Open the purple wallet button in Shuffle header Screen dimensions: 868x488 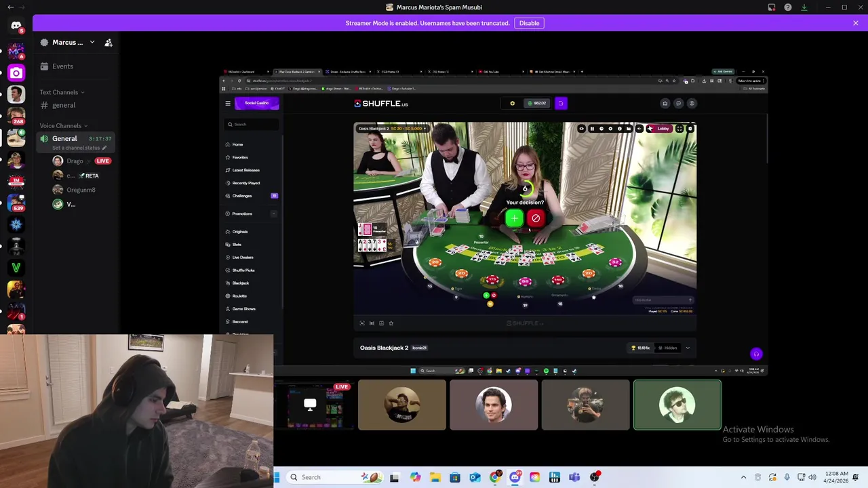(561, 103)
